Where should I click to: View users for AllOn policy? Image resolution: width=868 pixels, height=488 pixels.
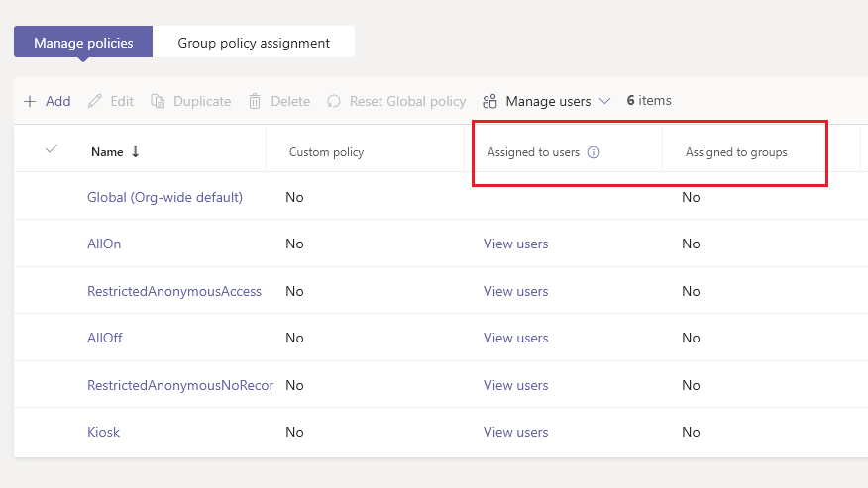516,244
